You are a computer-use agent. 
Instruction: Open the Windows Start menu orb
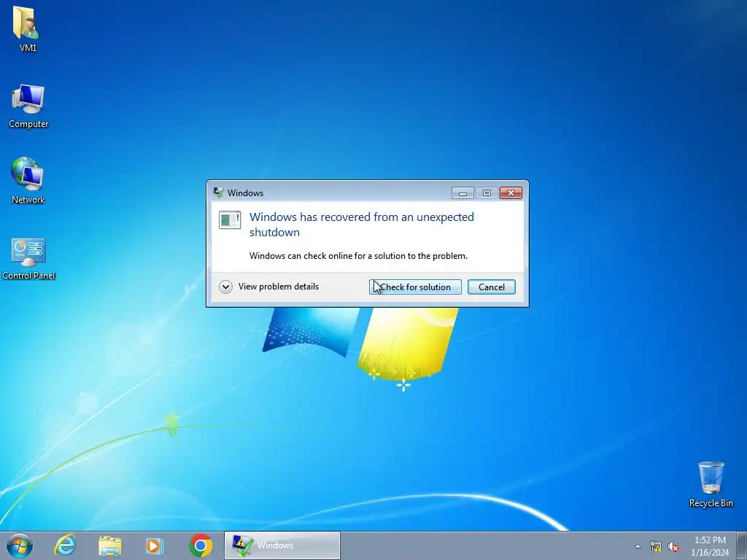pos(20,545)
